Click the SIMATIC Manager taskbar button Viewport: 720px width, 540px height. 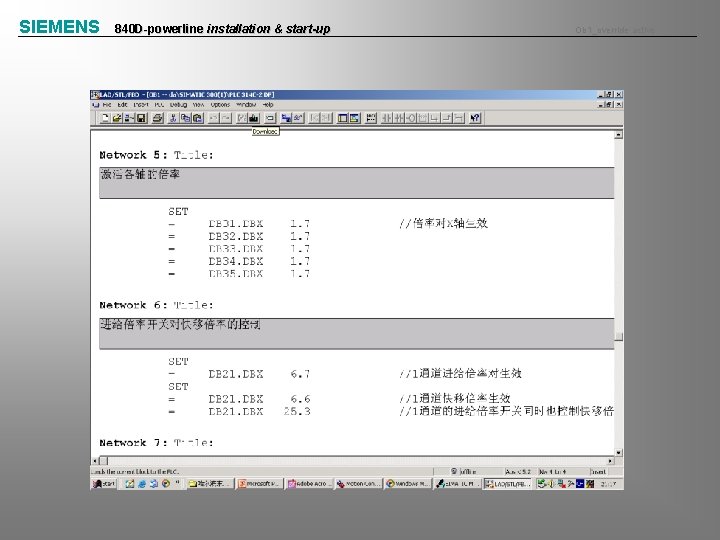tap(458, 484)
